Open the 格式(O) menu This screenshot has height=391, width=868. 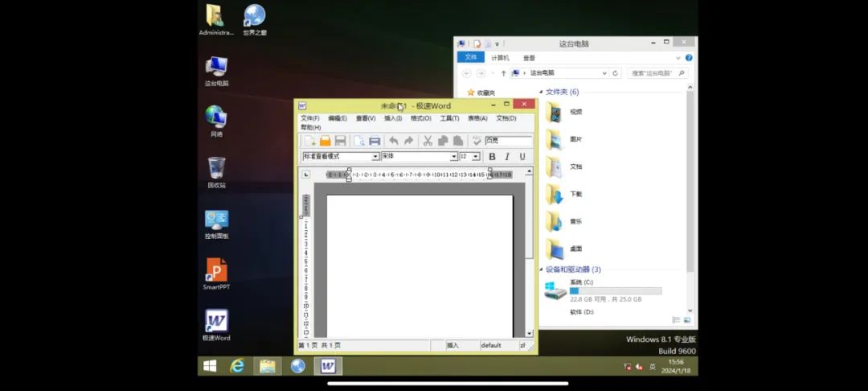(420, 118)
